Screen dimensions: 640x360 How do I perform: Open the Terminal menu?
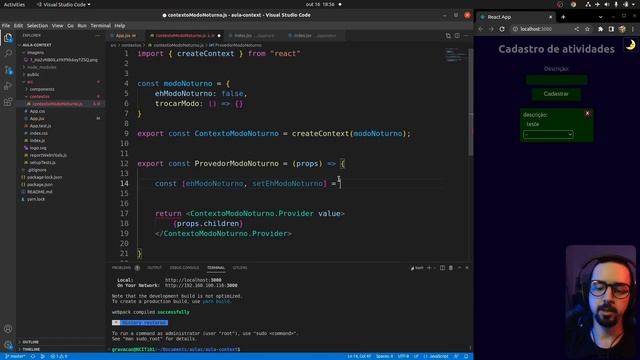click(x=100, y=25)
